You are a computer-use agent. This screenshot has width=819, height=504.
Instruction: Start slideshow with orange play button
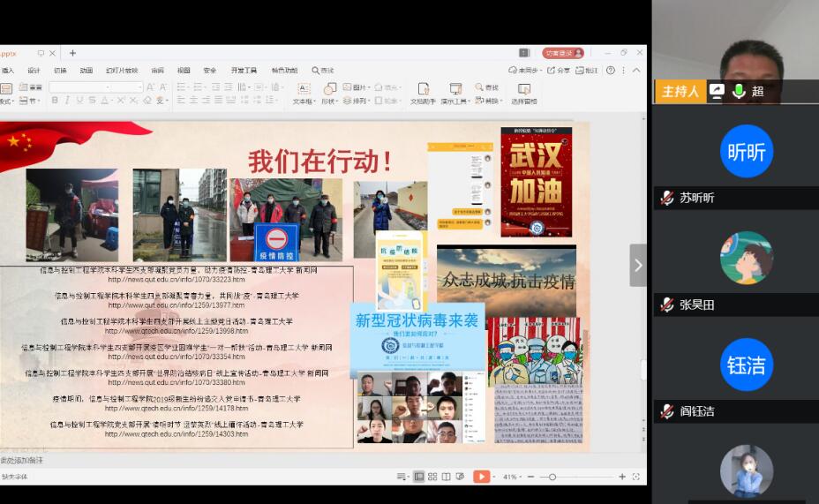click(x=481, y=477)
